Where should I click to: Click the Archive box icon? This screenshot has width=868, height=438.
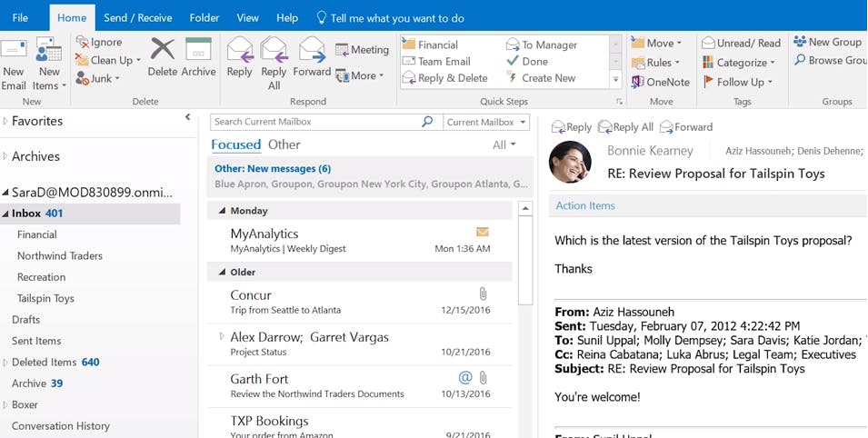[198, 49]
